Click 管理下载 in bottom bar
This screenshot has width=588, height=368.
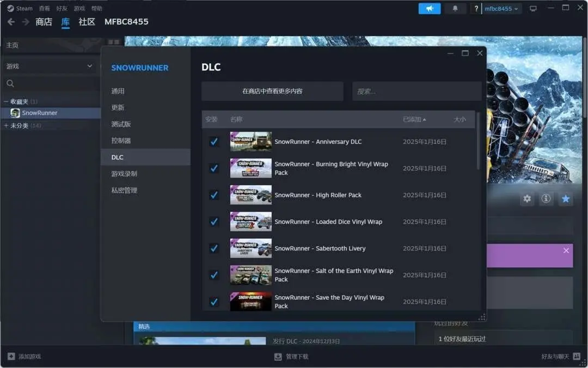297,357
